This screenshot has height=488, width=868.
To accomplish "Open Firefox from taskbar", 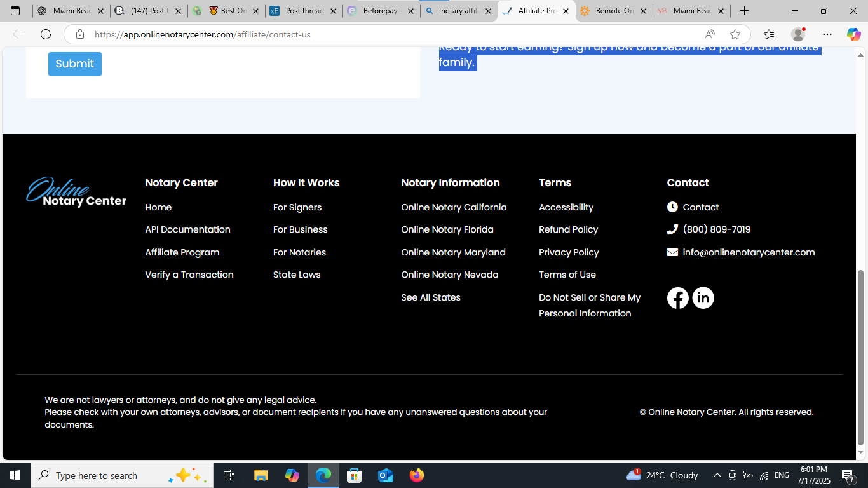I will click(x=417, y=475).
